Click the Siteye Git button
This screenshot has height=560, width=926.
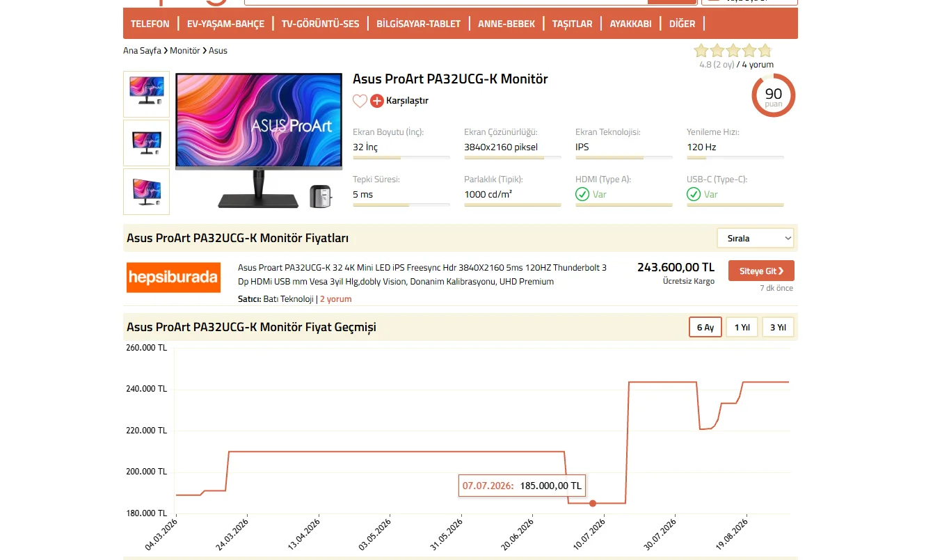[x=761, y=271]
